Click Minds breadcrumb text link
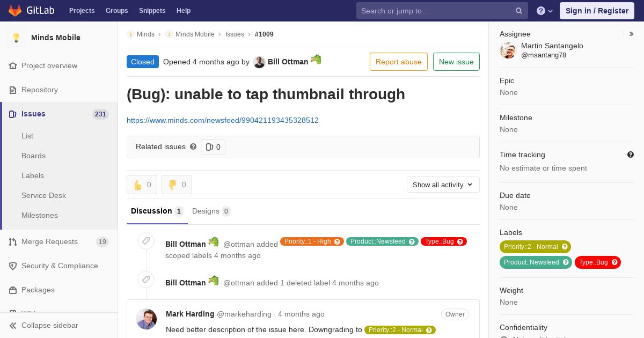This screenshot has width=644, height=338. tap(145, 34)
